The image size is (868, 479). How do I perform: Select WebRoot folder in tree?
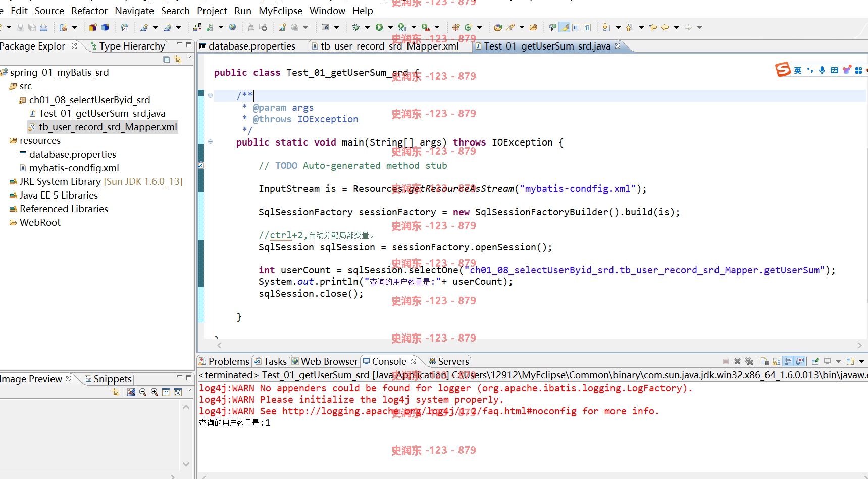coord(35,222)
